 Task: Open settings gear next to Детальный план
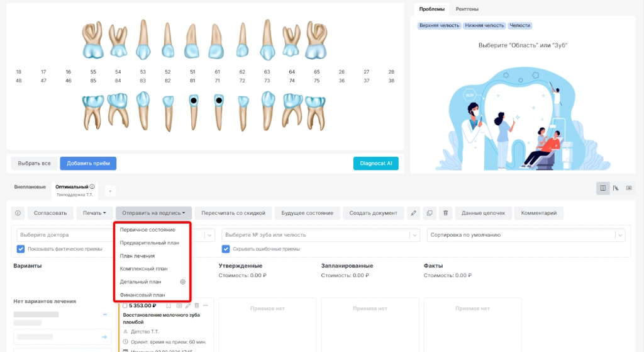coord(182,282)
